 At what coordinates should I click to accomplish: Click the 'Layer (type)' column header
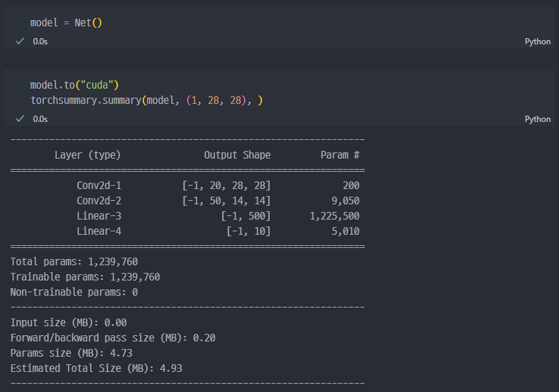pos(88,155)
